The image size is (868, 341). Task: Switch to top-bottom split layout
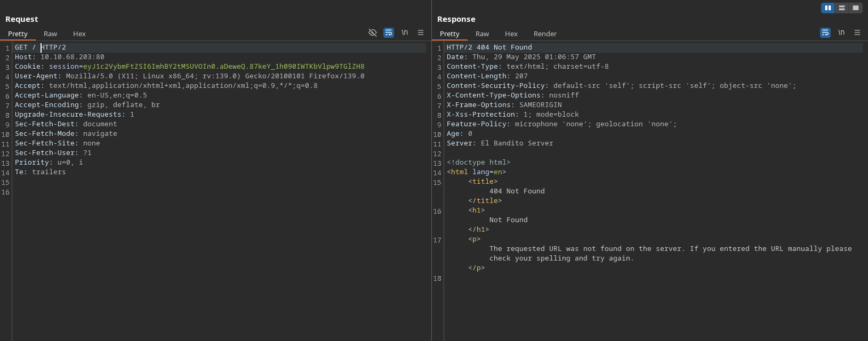pyautogui.click(x=842, y=8)
